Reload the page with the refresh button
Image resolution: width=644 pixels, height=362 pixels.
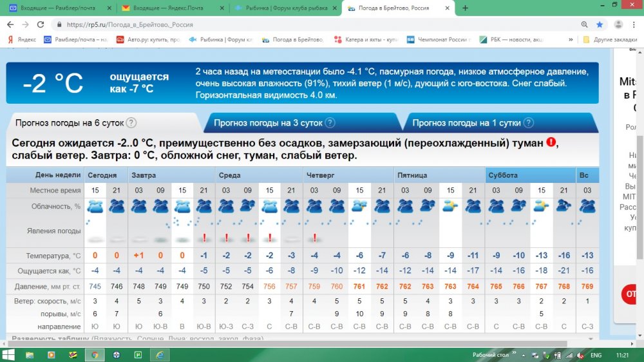[x=41, y=24]
